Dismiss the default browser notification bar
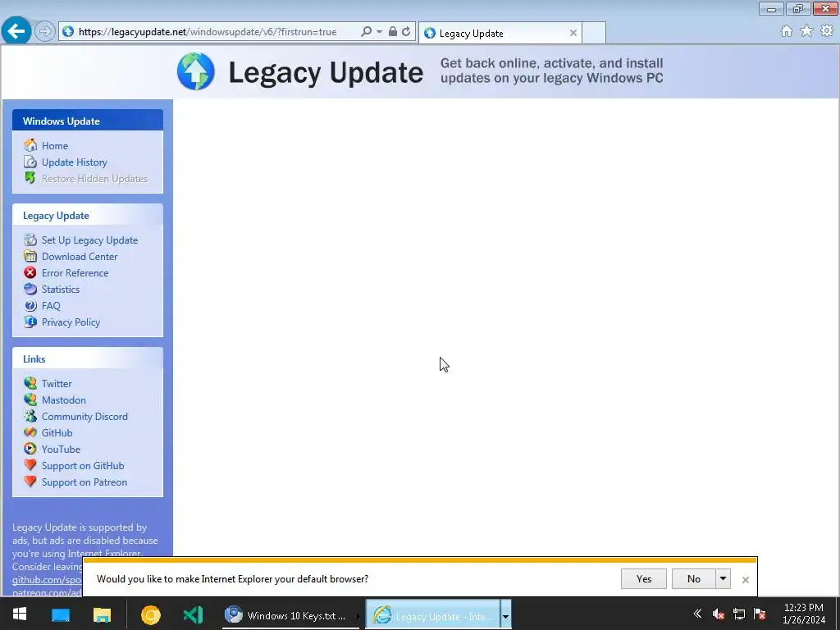The height and width of the screenshot is (630, 840). (x=745, y=580)
